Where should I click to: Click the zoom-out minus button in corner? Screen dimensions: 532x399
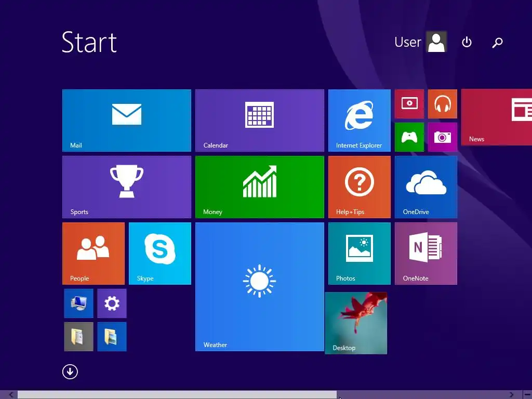click(527, 395)
